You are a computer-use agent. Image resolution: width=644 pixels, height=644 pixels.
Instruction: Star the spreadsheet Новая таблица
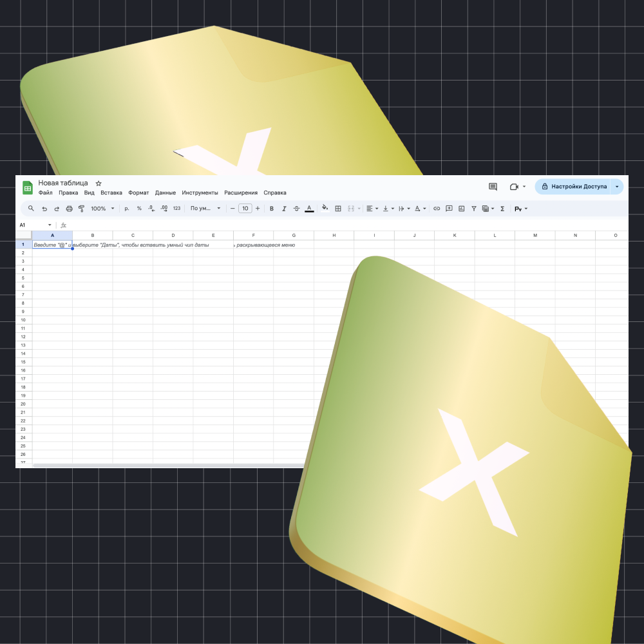tap(98, 183)
